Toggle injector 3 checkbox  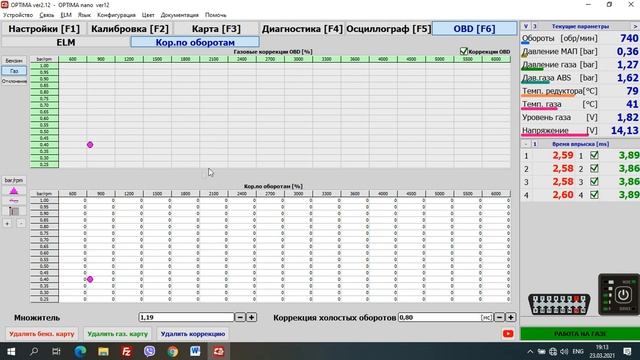point(594,182)
